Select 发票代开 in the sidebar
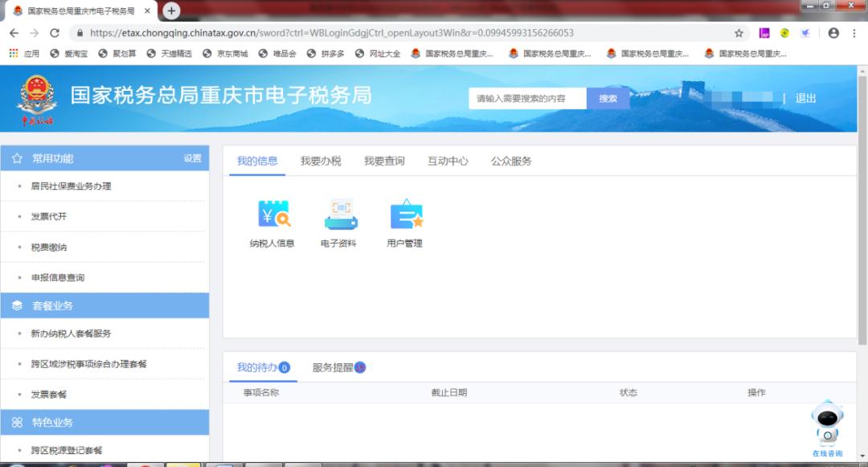Viewport: 868px width, 467px height. point(49,216)
